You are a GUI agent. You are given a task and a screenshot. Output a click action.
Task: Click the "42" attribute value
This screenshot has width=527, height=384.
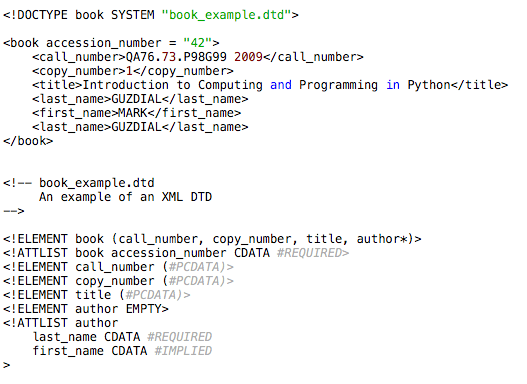pyautogui.click(x=198, y=43)
